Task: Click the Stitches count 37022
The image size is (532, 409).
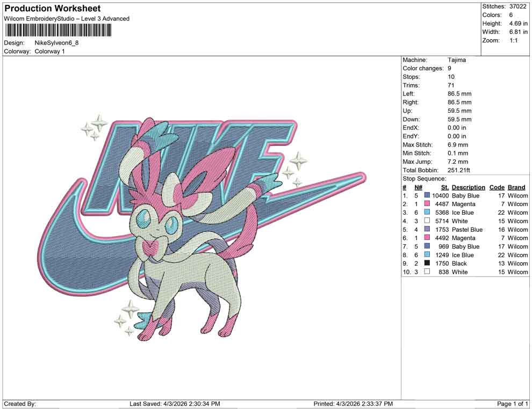Action: point(519,7)
